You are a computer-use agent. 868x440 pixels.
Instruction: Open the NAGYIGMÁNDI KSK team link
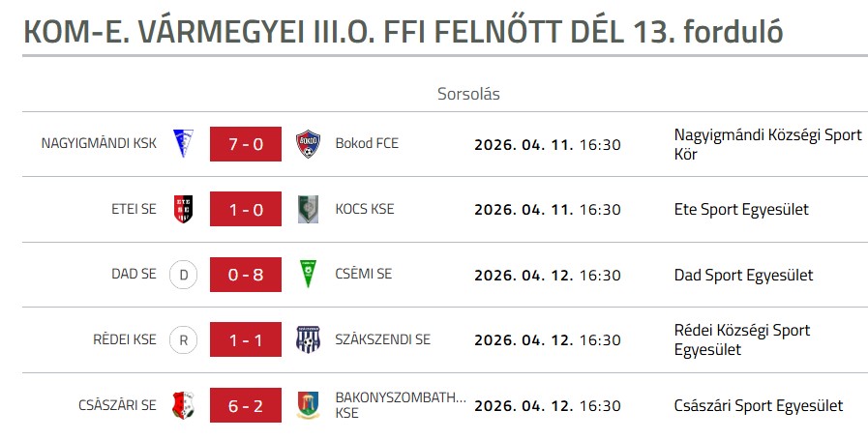tap(99, 144)
